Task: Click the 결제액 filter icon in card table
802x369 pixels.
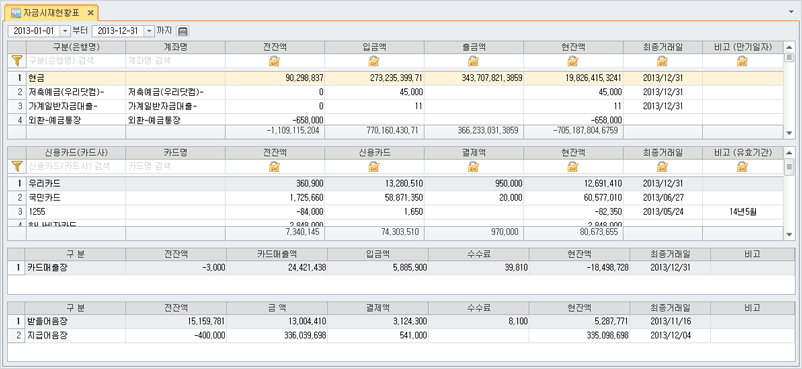Action: click(x=474, y=166)
